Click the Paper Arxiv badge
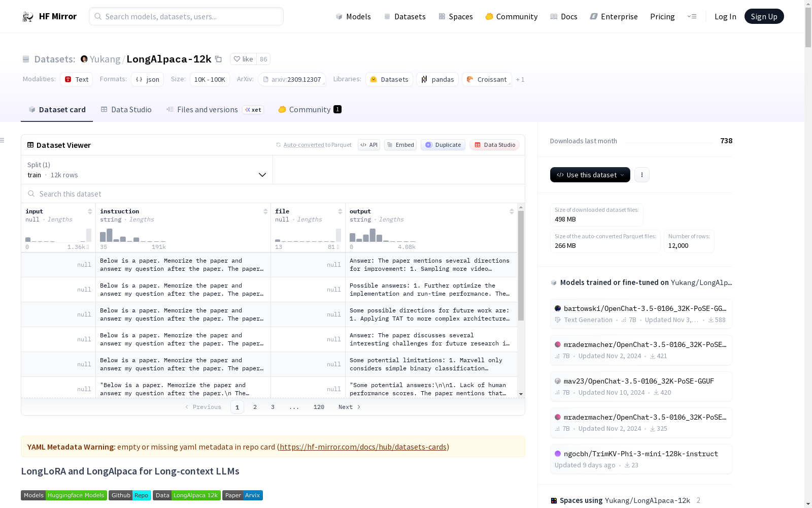Image resolution: width=812 pixels, height=508 pixels. (243, 495)
